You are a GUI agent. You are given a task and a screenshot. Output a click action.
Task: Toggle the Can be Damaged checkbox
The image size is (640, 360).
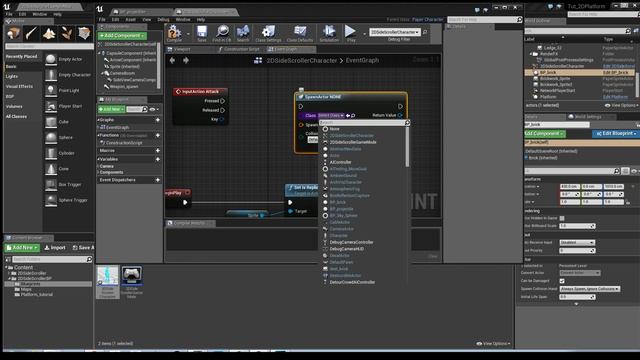tap(562, 281)
